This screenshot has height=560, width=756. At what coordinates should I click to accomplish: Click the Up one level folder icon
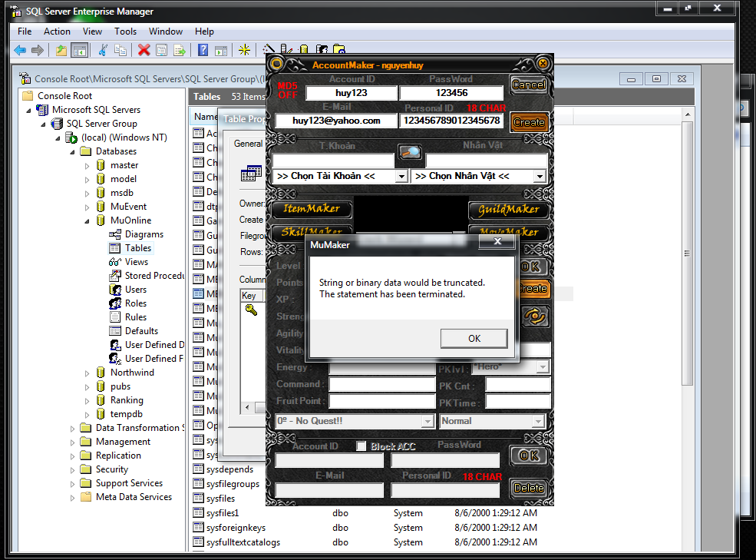61,50
